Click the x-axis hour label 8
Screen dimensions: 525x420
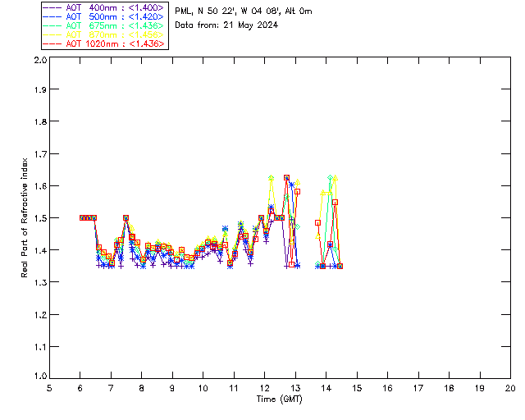[142, 389]
